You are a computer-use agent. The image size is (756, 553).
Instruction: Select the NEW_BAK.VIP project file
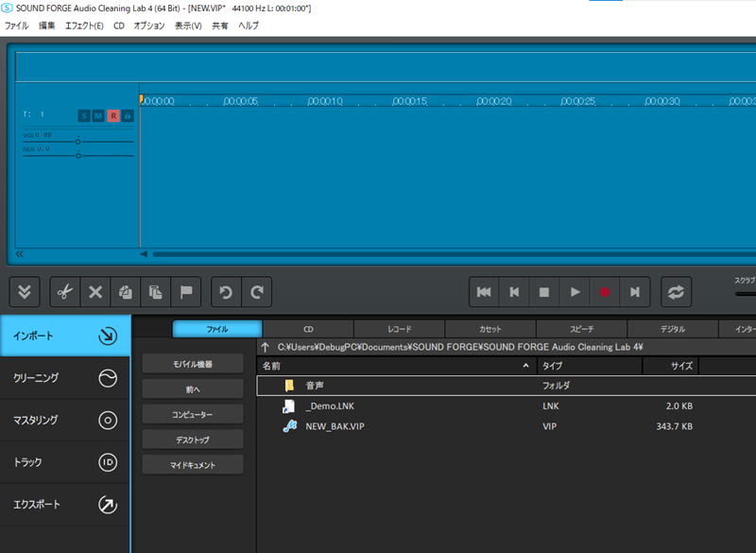coord(507,426)
